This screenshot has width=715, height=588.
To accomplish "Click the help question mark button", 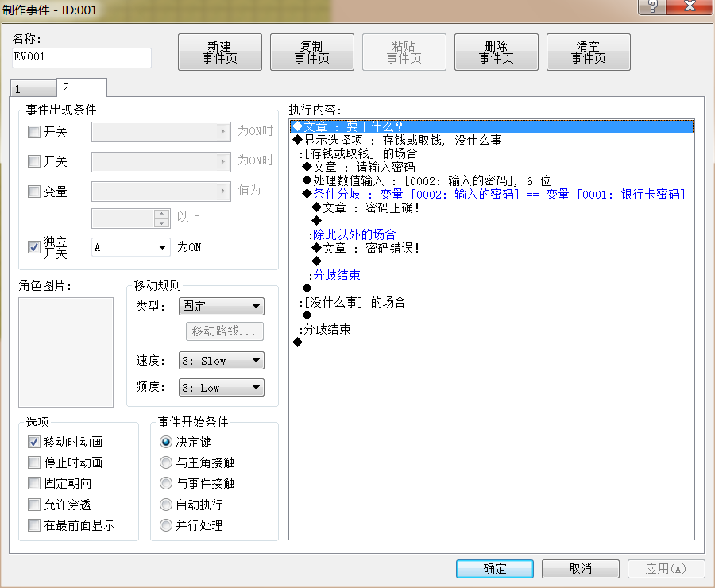I will click(x=652, y=6).
